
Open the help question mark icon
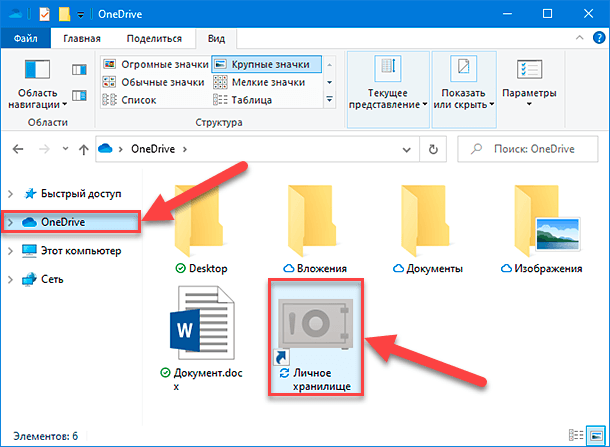(x=599, y=38)
